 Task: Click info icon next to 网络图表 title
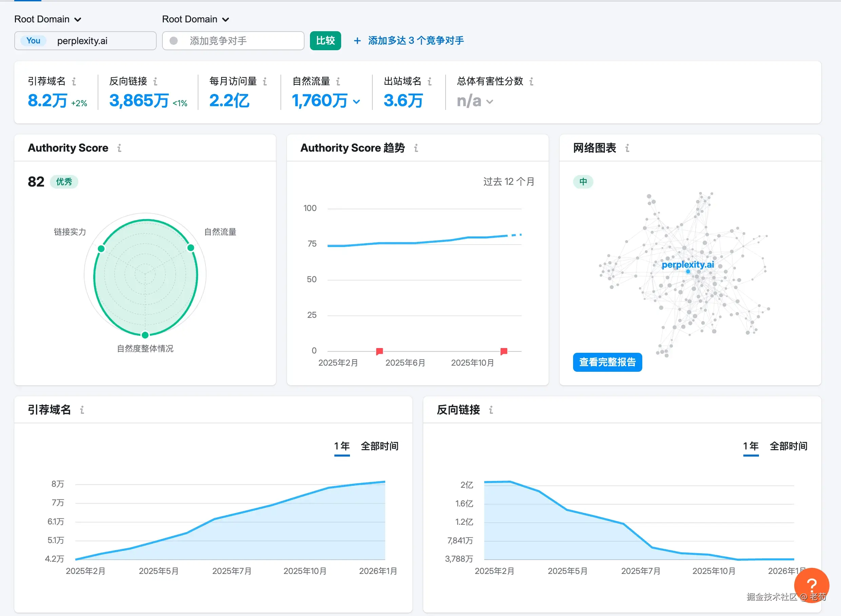click(627, 148)
